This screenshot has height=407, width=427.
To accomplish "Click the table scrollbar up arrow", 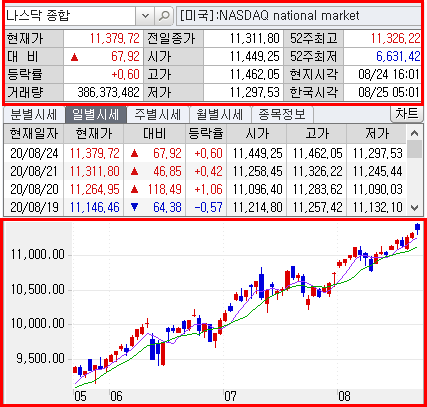I will (x=414, y=133).
